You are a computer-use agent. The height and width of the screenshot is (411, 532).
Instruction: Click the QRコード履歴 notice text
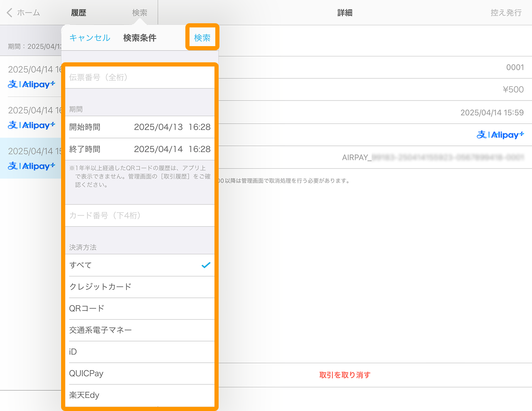pyautogui.click(x=140, y=176)
